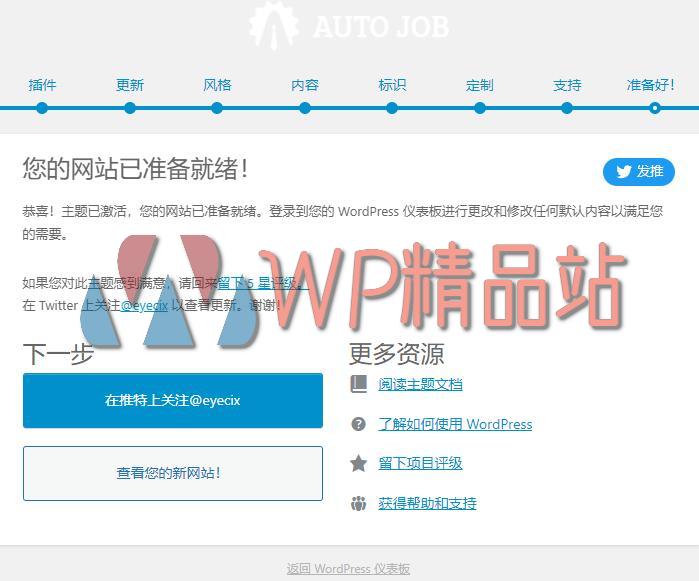Open the 插件 step in wizard

click(x=42, y=84)
